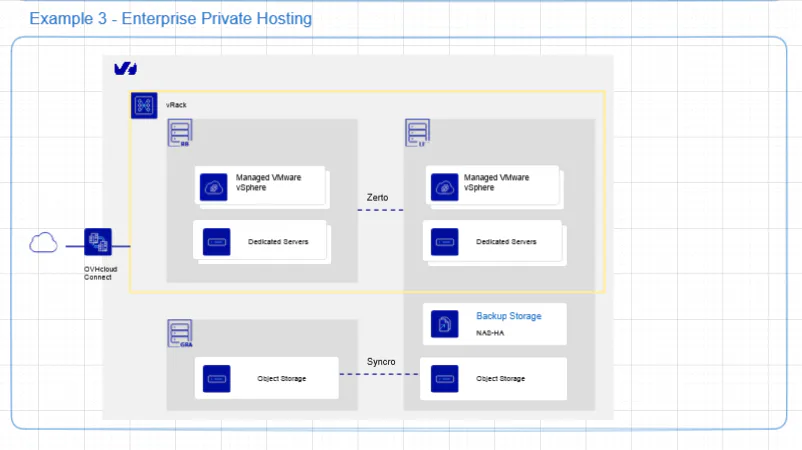Viewport: 802px width, 450px height.
Task: Click Dedicated Servers icon in the Backup Storage datacenter
Action: click(x=444, y=242)
